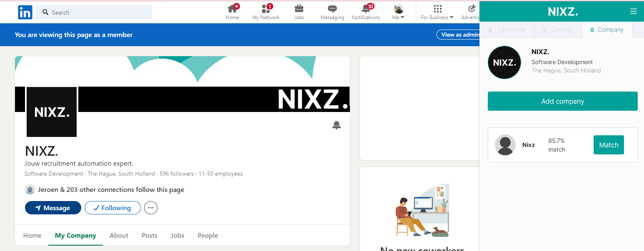Click the Add company button
Image resolution: width=644 pixels, height=251 pixels.
pos(563,101)
